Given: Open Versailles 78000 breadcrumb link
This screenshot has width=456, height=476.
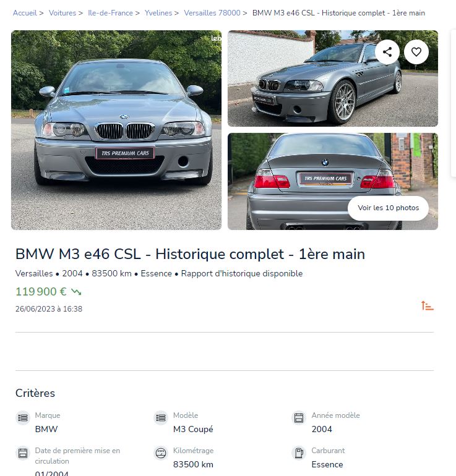Looking at the screenshot, I should (212, 13).
